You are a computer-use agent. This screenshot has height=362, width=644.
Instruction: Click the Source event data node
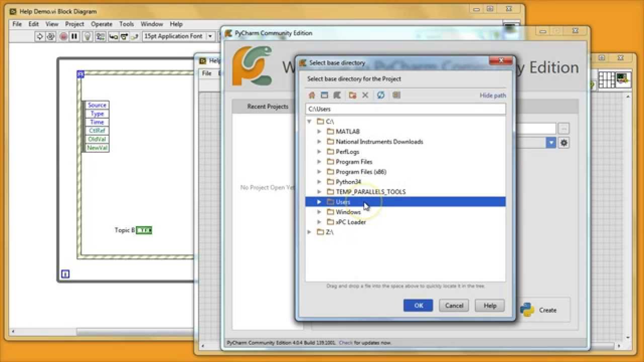click(x=97, y=105)
